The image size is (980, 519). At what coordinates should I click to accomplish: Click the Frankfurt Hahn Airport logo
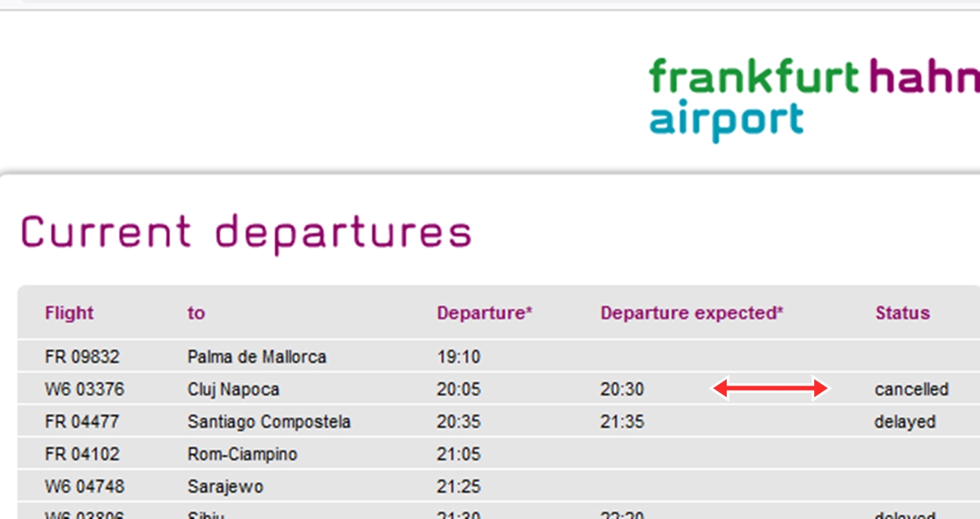[814, 100]
